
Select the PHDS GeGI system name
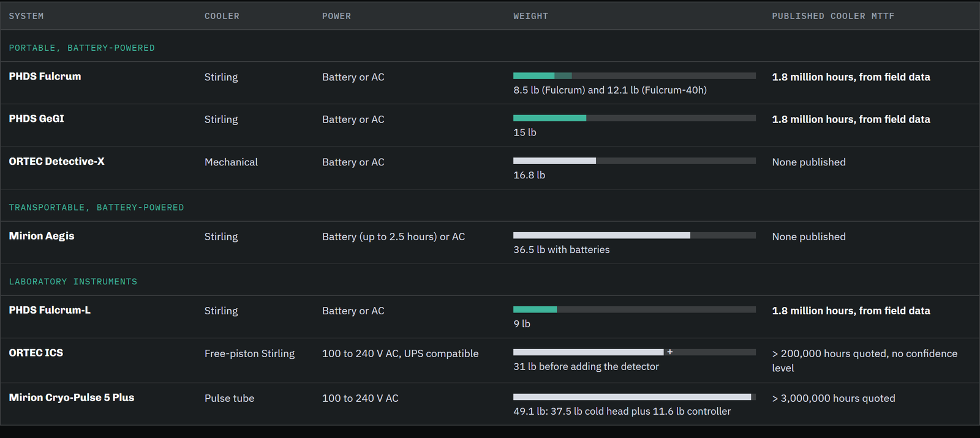(x=36, y=119)
